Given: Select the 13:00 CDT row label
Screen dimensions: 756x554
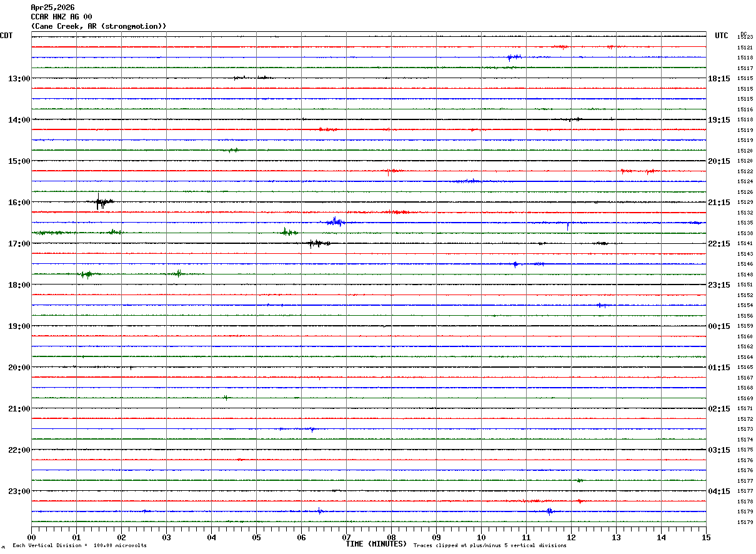Looking at the screenshot, I should coord(19,79).
